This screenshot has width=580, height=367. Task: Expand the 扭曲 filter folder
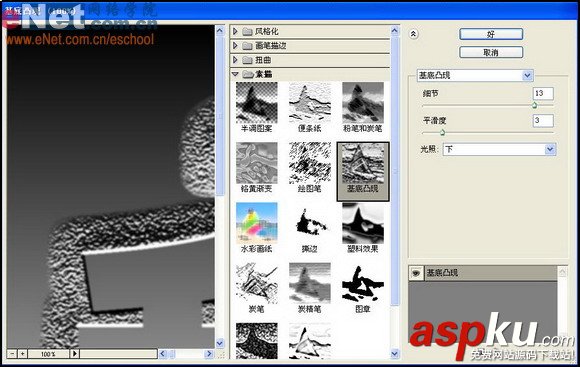click(235, 60)
